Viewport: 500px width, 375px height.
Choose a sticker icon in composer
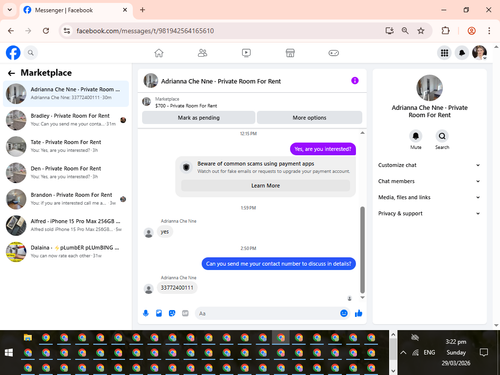pos(172,313)
